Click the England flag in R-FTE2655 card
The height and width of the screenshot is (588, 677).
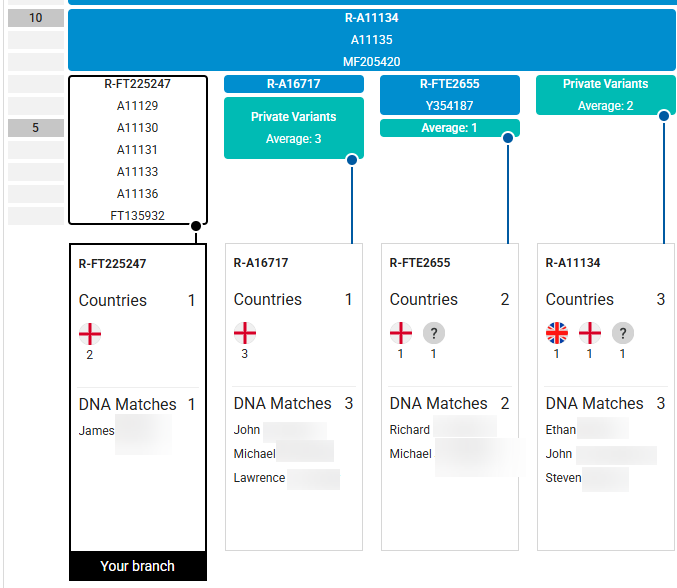pyautogui.click(x=401, y=333)
